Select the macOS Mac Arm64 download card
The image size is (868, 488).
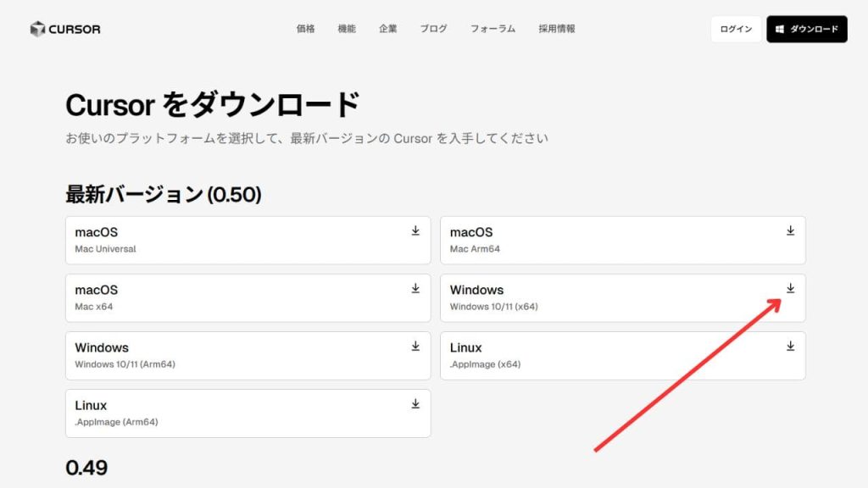[623, 240]
